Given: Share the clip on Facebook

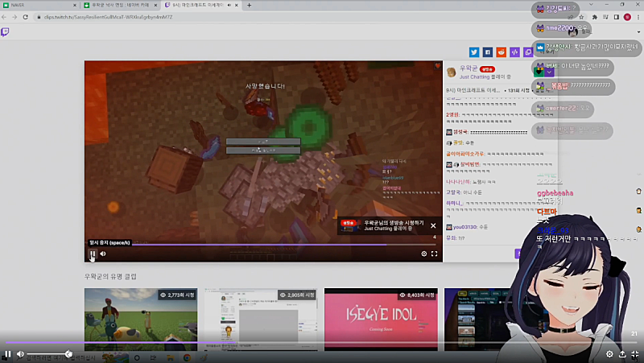Looking at the screenshot, I should (x=488, y=52).
